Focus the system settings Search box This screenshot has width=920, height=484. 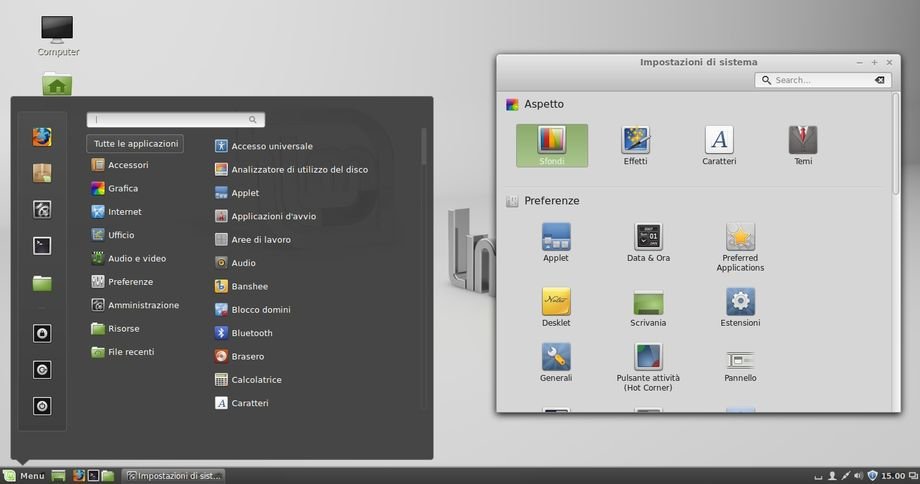[820, 80]
